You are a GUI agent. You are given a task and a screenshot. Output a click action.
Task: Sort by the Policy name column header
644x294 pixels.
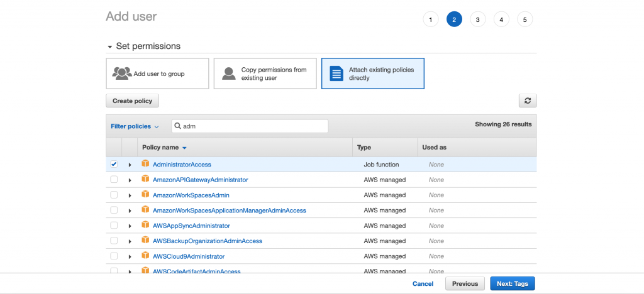[164, 147]
